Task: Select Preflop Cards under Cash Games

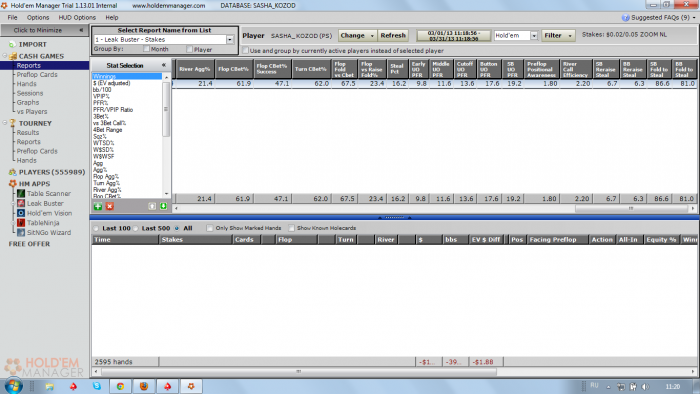Action: pos(37,75)
